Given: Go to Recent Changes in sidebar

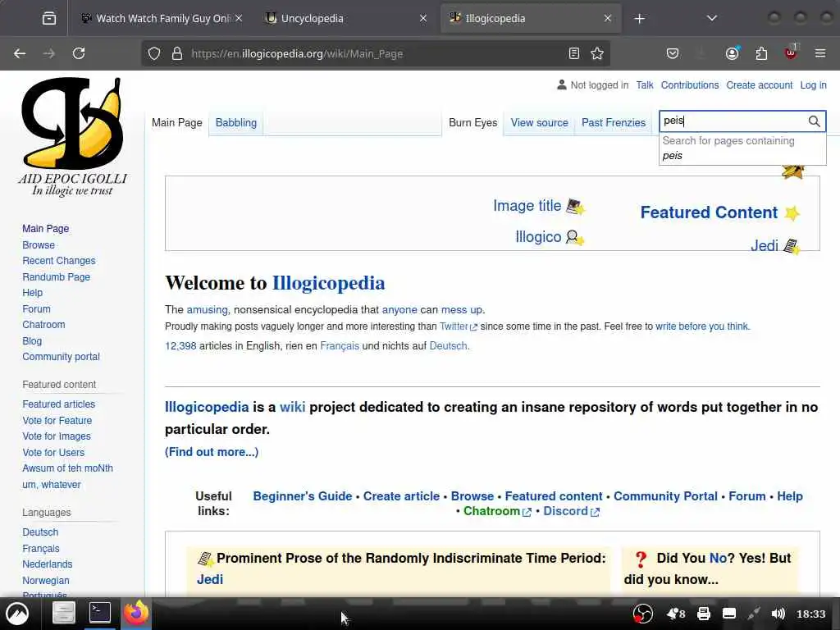Looking at the screenshot, I should [59, 261].
